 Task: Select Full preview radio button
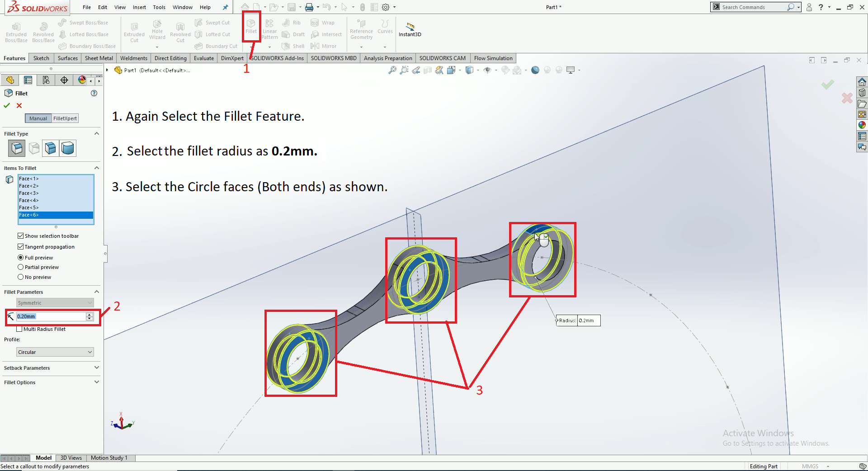point(20,258)
